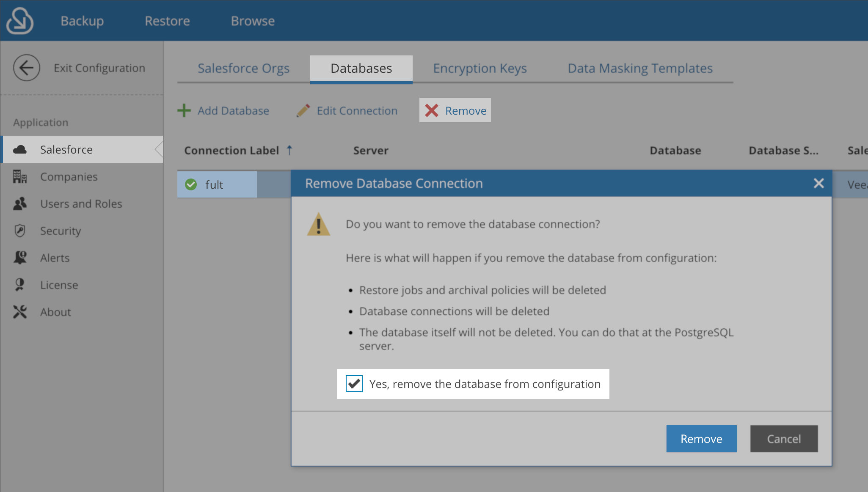Uncheck Yes, remove the database from configuration

point(354,384)
